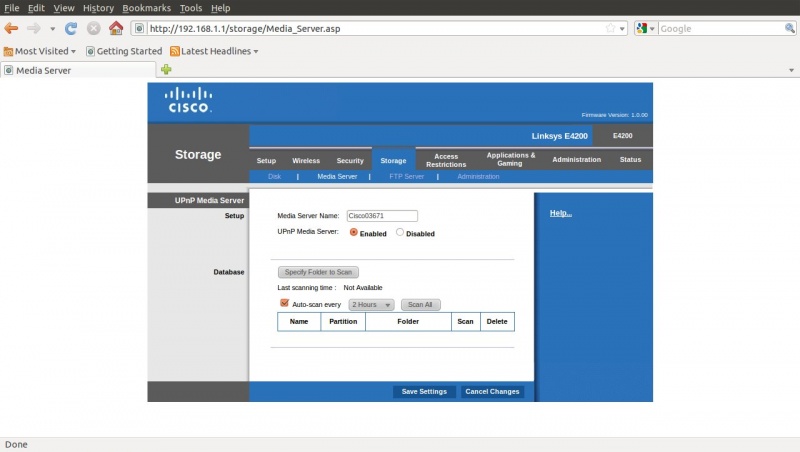Open the Help link
The height and width of the screenshot is (452, 800).
click(x=560, y=213)
